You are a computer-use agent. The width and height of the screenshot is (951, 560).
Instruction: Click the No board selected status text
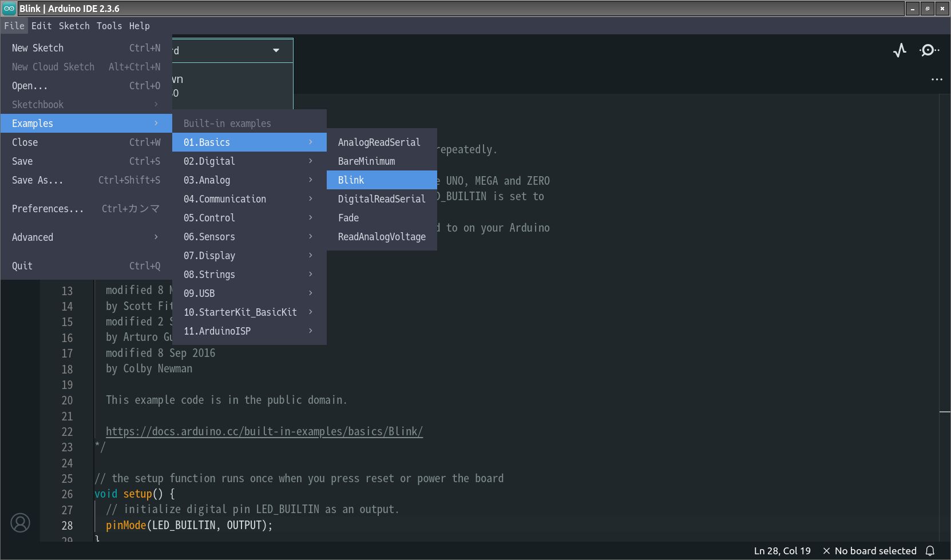tap(875, 551)
